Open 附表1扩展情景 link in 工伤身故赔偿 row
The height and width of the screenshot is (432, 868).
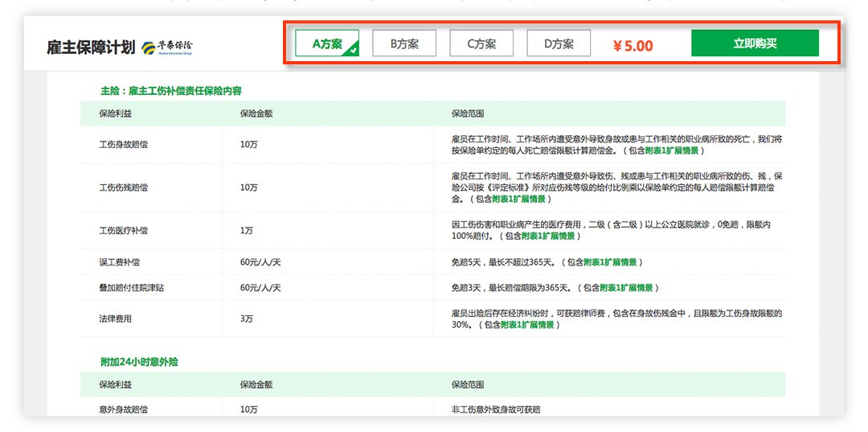click(x=674, y=150)
